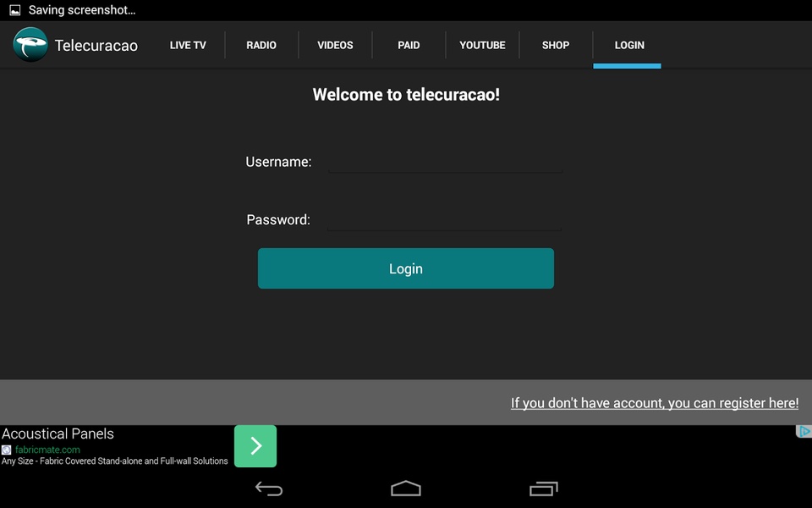This screenshot has height=508, width=812.
Task: Select the LOGIN tab
Action: coord(629,45)
